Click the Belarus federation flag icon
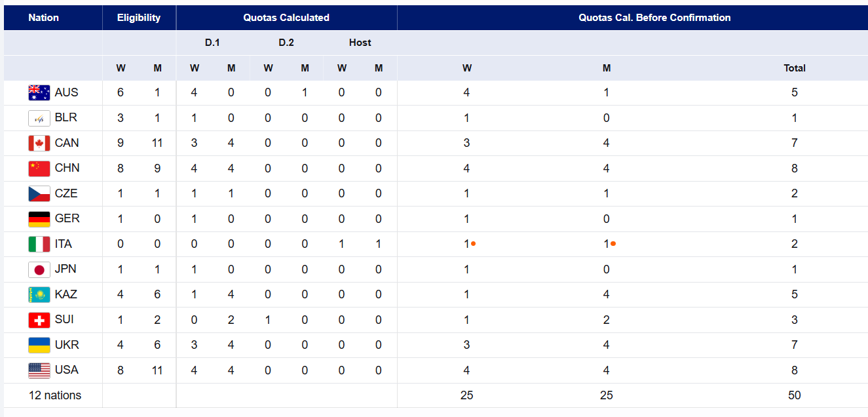 point(39,118)
